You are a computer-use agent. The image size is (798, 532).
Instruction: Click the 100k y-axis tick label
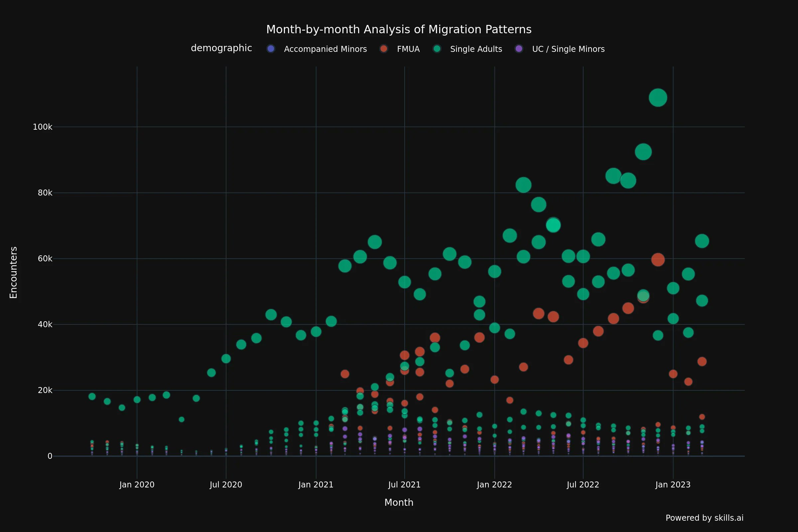43,127
